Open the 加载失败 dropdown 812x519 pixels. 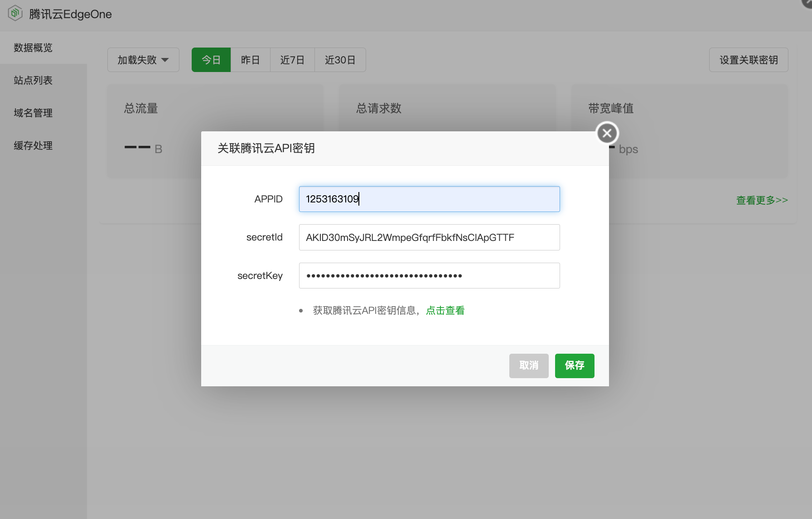coord(143,59)
